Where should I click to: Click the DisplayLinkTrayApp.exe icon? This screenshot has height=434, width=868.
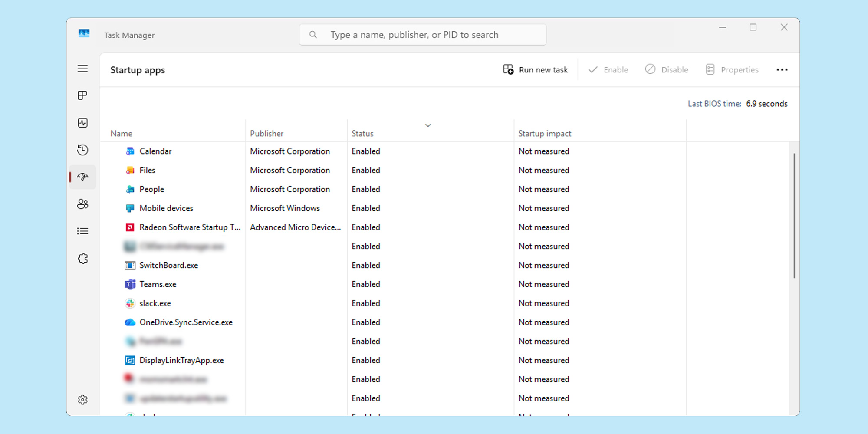click(130, 360)
